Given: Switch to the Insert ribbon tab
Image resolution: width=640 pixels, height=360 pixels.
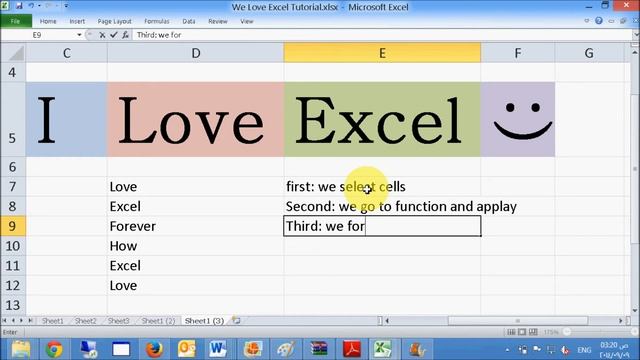Looking at the screenshot, I should [x=77, y=21].
